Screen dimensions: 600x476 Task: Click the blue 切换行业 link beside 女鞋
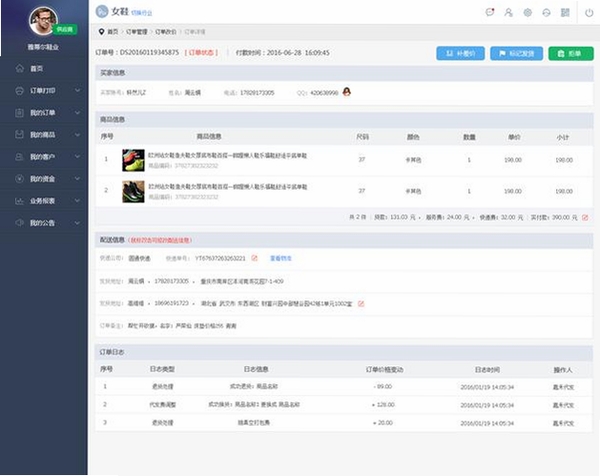click(142, 13)
